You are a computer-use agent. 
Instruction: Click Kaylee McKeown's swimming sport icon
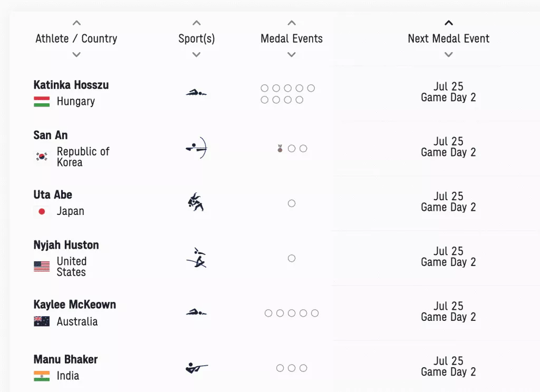click(196, 312)
